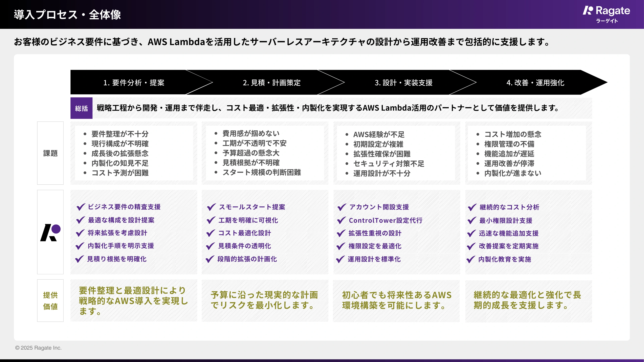Click checkmark beside 運用設計を標準化
The width and height of the screenshot is (644, 362).
click(x=340, y=259)
